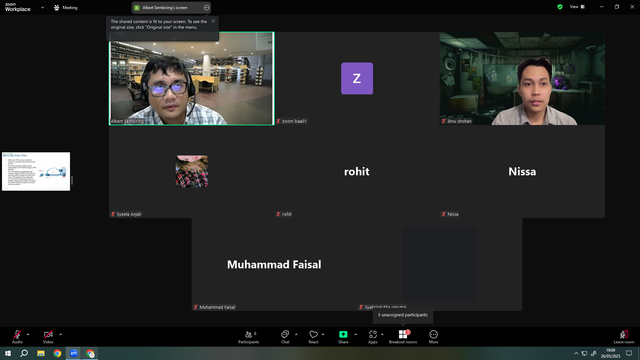This screenshot has height=360, width=640.
Task: Open the More options menu
Action: (433, 337)
